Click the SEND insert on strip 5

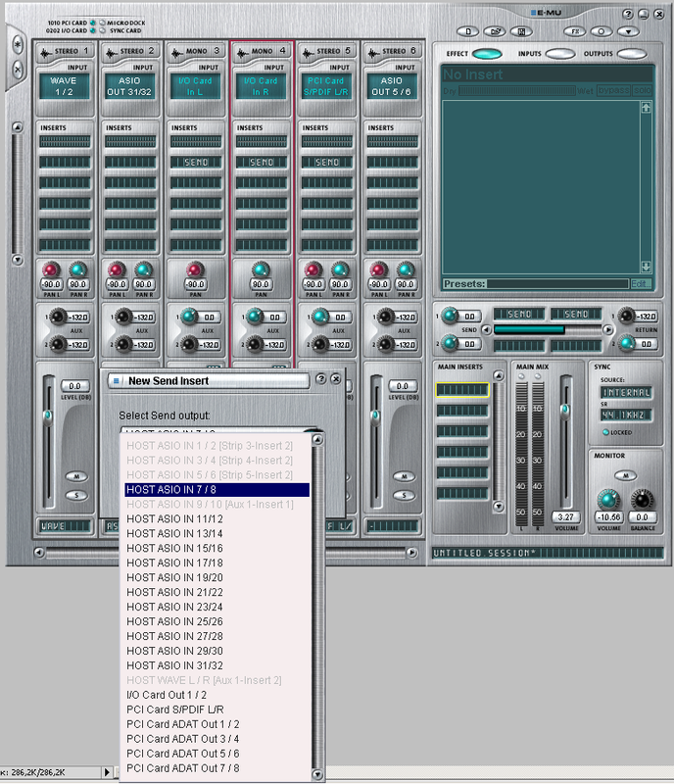326,162
